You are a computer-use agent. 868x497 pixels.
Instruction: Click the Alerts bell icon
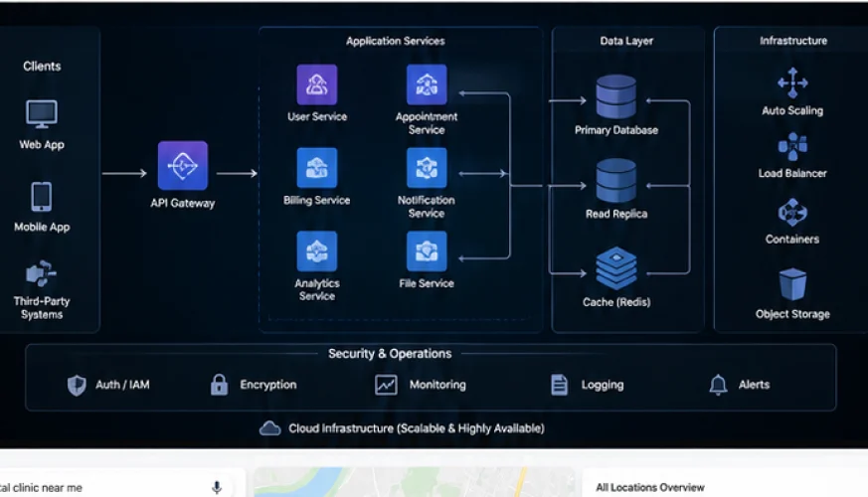[718, 385]
